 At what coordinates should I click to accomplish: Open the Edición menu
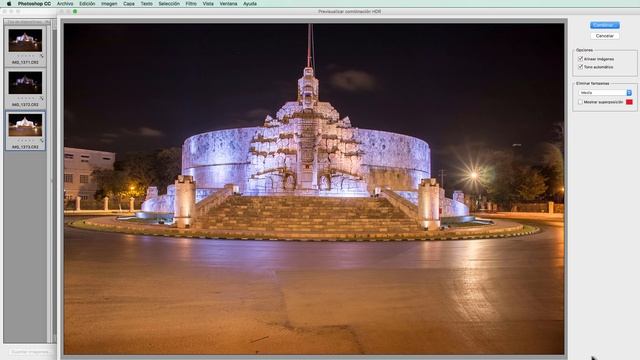pyautogui.click(x=87, y=4)
